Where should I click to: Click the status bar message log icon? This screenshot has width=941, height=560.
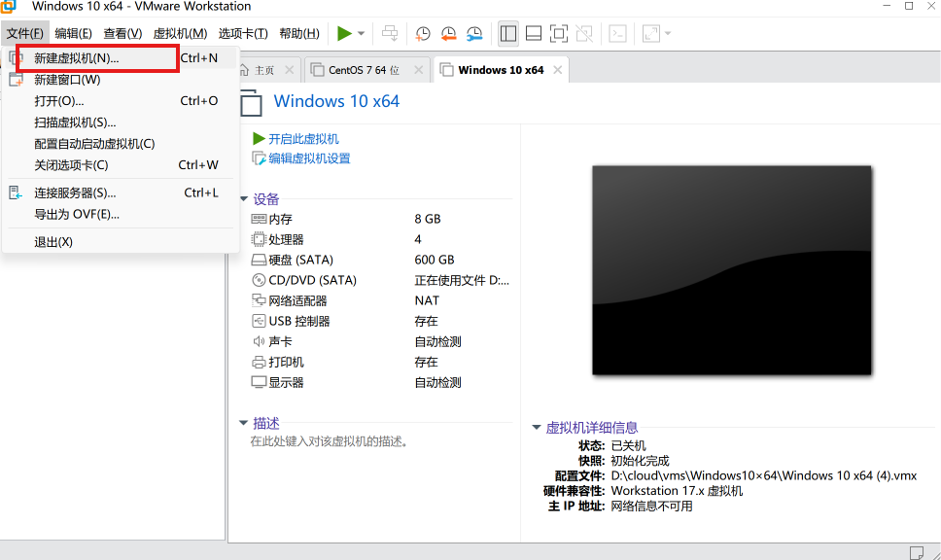917,552
